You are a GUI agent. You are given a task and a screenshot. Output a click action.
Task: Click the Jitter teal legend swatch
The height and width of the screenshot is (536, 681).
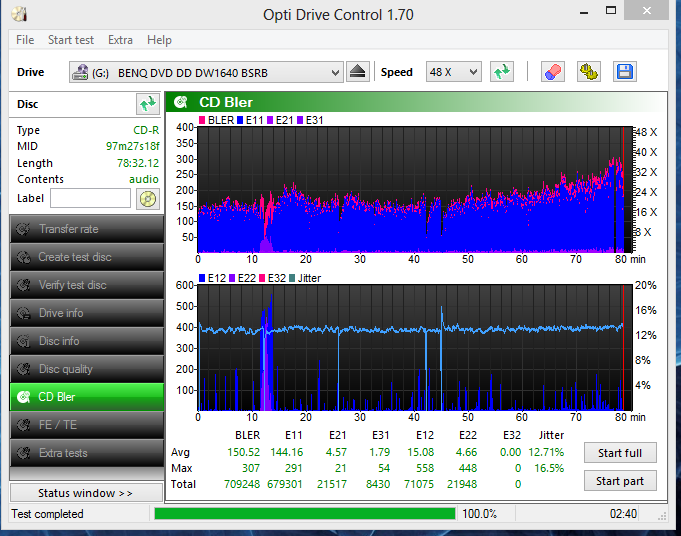292,278
